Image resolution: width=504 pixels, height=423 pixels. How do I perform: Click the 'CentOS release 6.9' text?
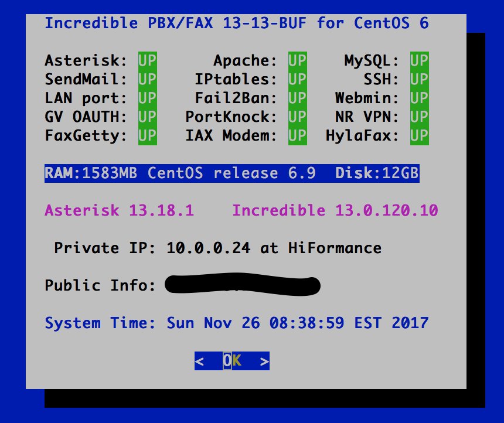tap(231, 173)
